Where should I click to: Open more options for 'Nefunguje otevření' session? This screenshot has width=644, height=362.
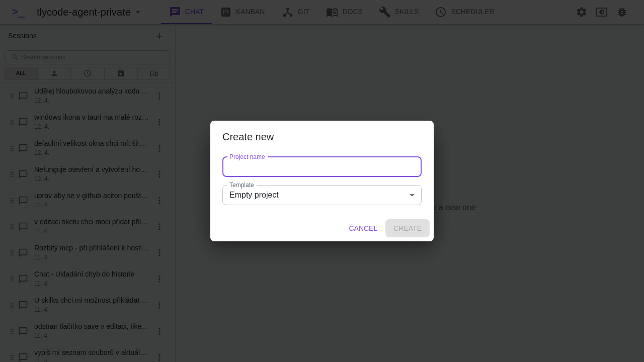pyautogui.click(x=159, y=174)
